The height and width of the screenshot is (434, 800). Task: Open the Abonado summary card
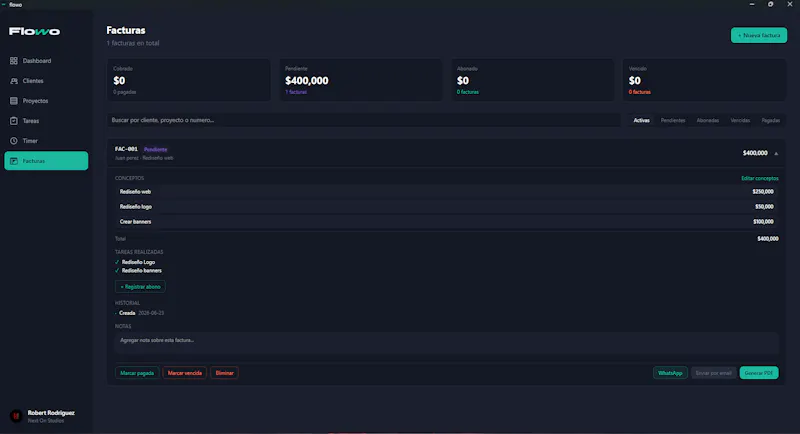pos(533,80)
